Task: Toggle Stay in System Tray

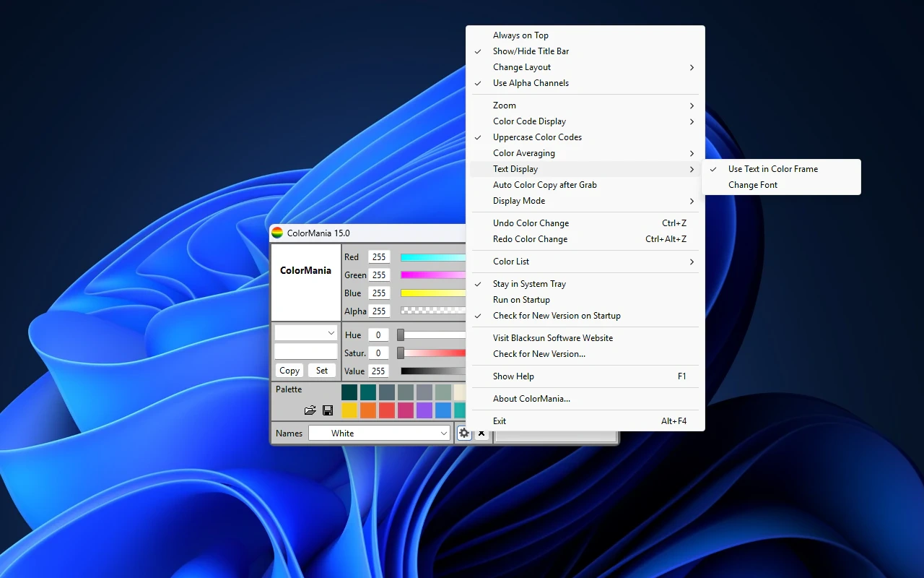Action: [x=529, y=284]
